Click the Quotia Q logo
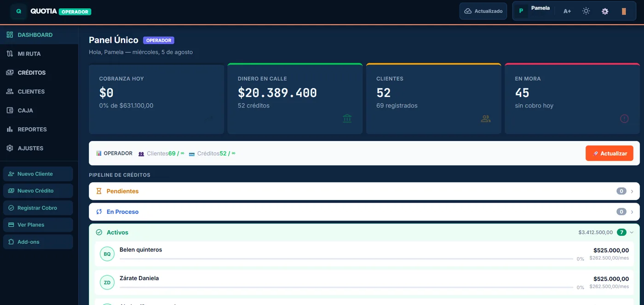 [x=19, y=11]
